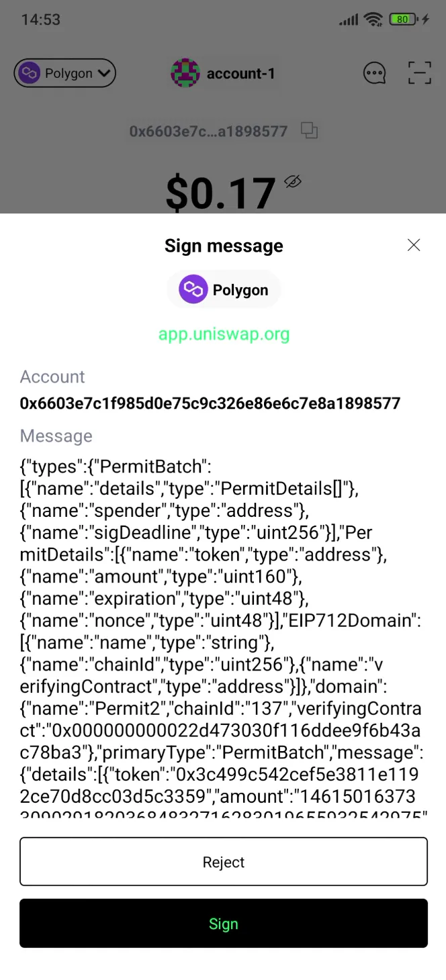This screenshot has height=980, width=446.
Task: Click the Polygon logo in network selector
Action: click(x=29, y=73)
